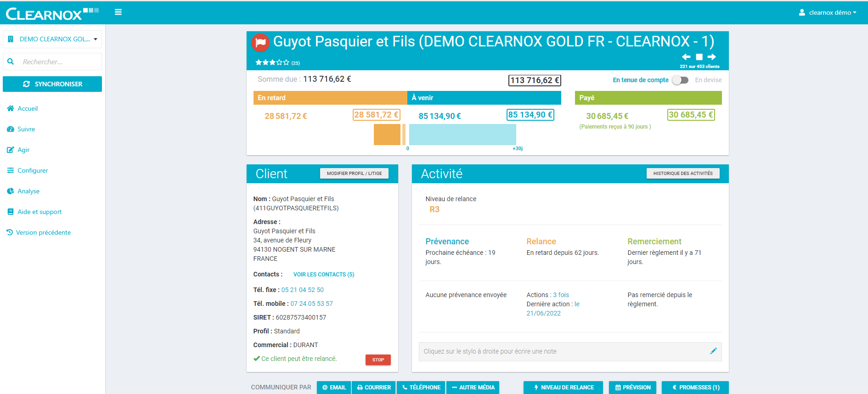This screenshot has height=394, width=868.
Task: Open the Payé header tab
Action: [x=648, y=98]
